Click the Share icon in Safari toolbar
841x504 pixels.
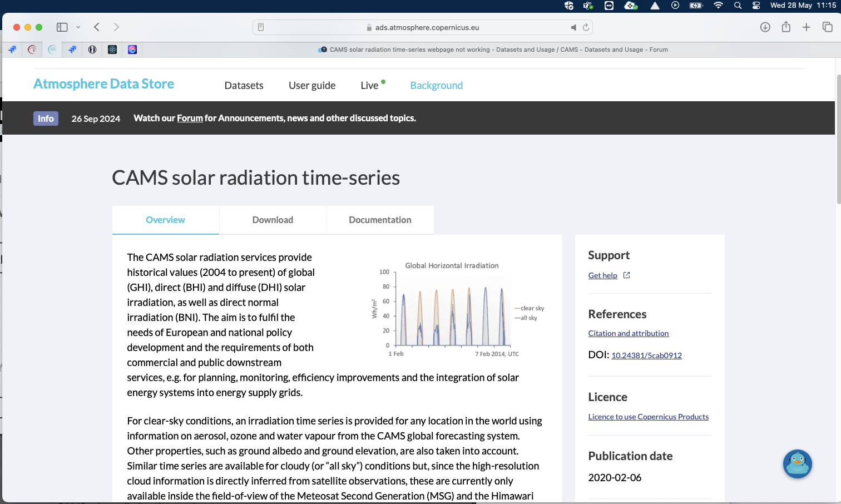(786, 27)
